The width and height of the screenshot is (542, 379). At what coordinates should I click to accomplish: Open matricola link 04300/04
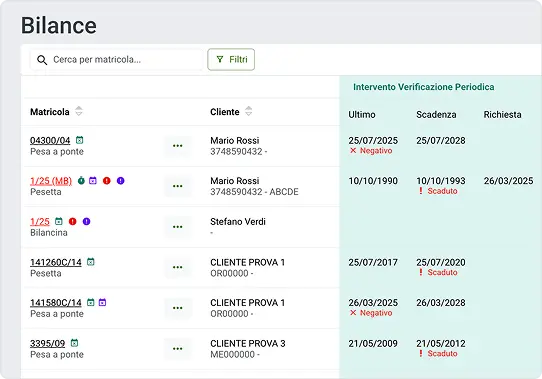coord(50,140)
